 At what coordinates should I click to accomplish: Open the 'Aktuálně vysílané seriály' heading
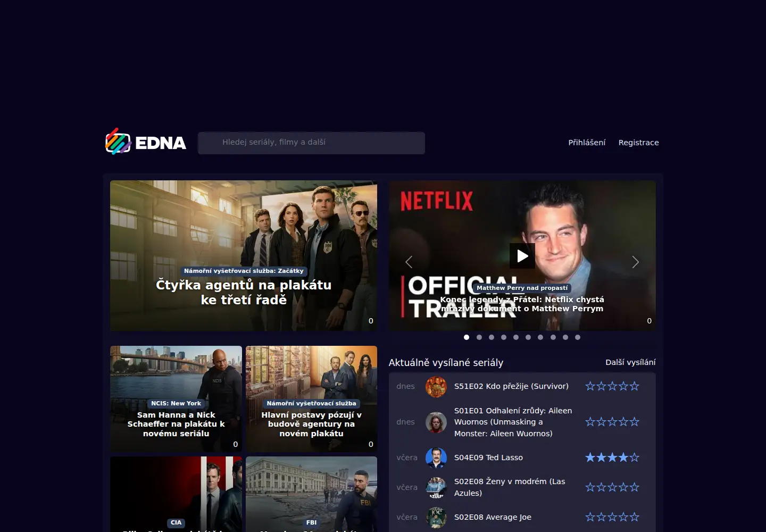(x=446, y=363)
